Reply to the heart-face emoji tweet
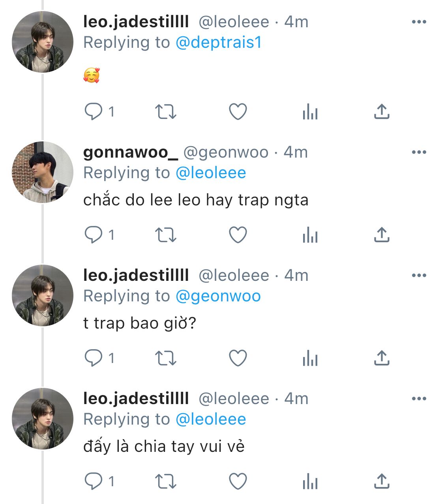 pos(94,112)
